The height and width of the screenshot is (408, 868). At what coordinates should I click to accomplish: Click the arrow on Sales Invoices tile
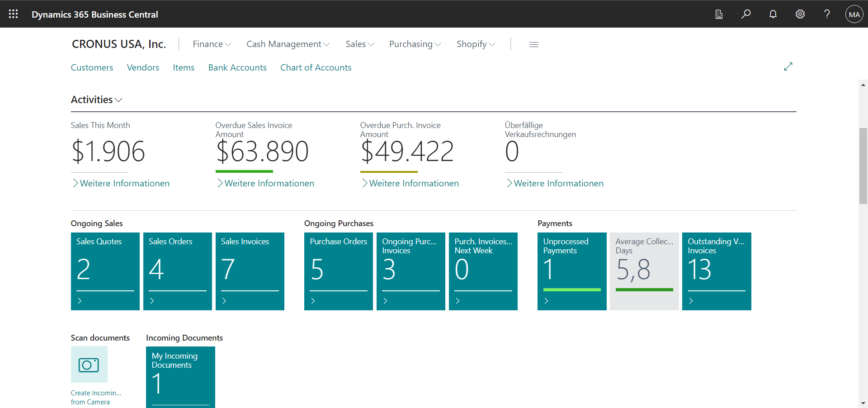[x=224, y=301]
